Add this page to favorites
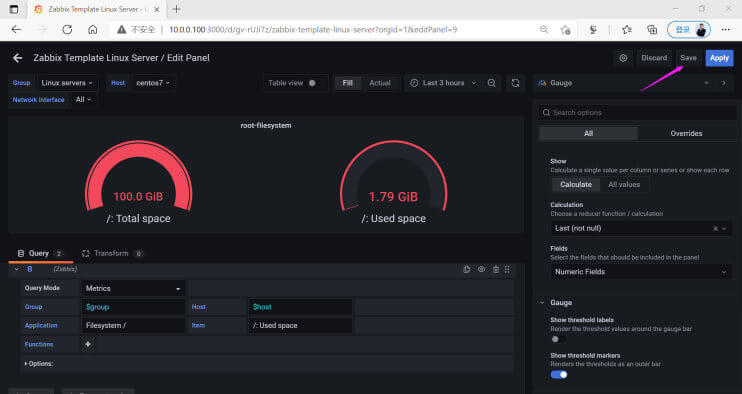Image resolution: width=742 pixels, height=394 pixels. (565, 30)
